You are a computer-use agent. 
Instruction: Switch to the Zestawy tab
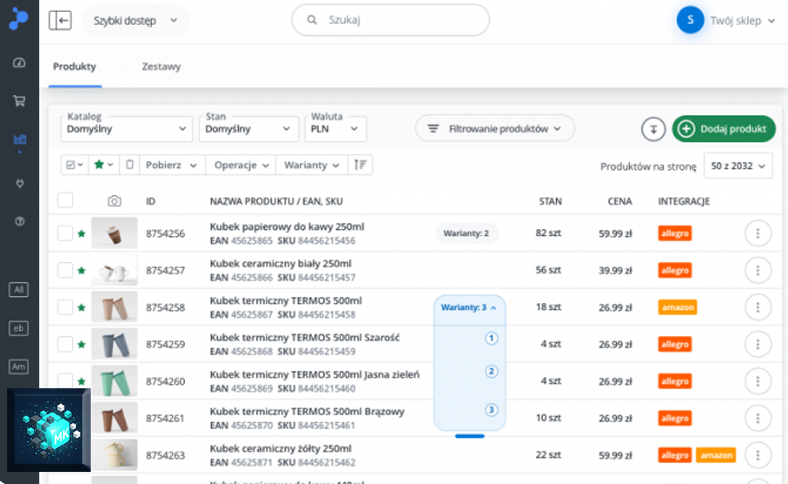(161, 67)
